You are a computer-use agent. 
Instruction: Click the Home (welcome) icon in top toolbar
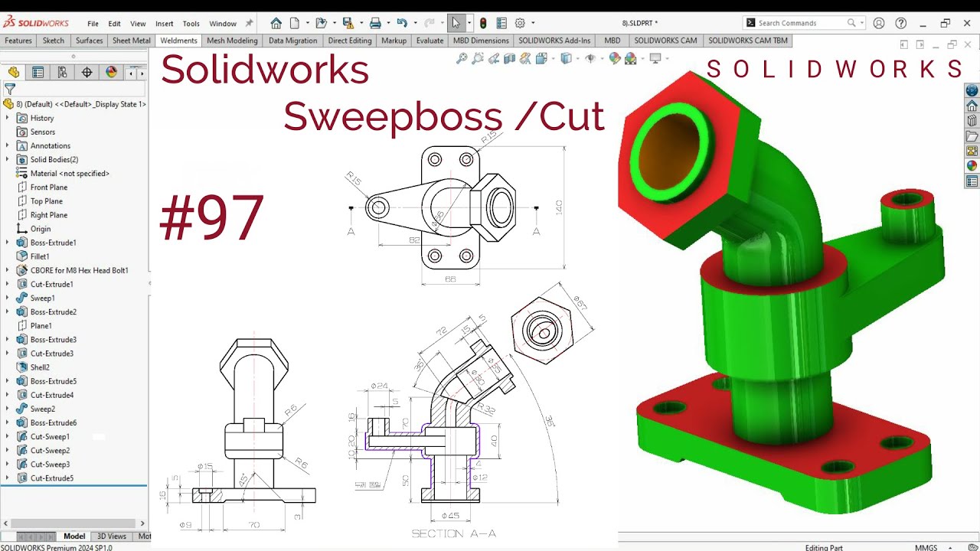coord(276,23)
